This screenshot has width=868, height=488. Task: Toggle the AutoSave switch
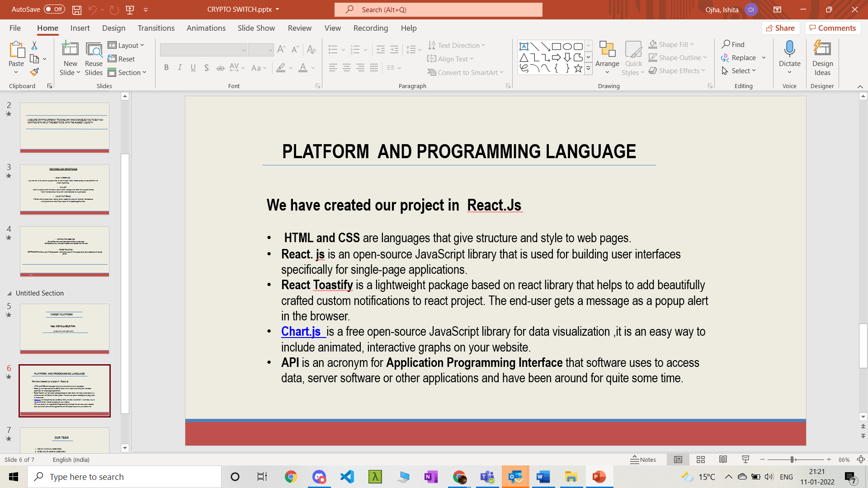pyautogui.click(x=54, y=9)
